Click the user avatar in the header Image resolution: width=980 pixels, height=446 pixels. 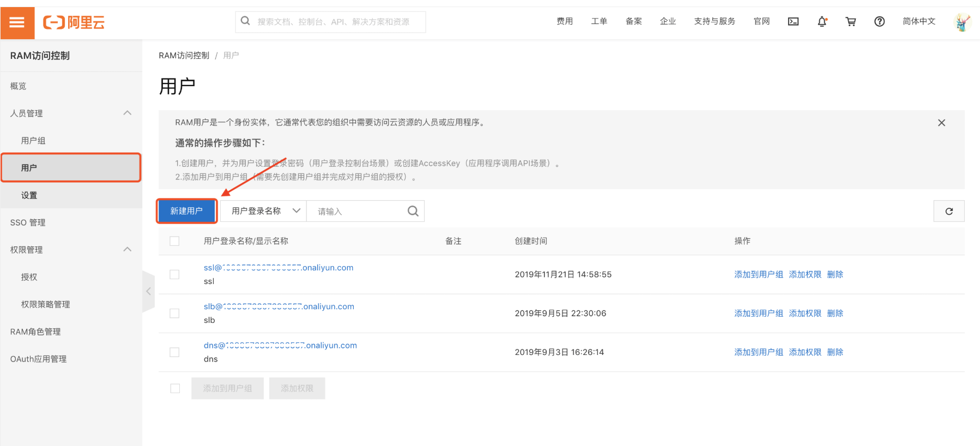(x=963, y=22)
